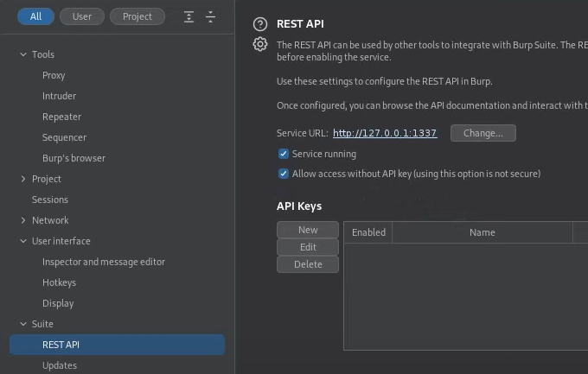Click the API Keys section heading
The width and height of the screenshot is (588, 374).
(x=299, y=206)
